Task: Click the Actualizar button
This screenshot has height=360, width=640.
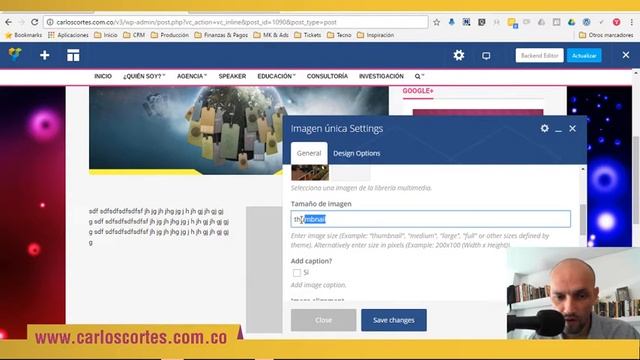Action: [584, 56]
